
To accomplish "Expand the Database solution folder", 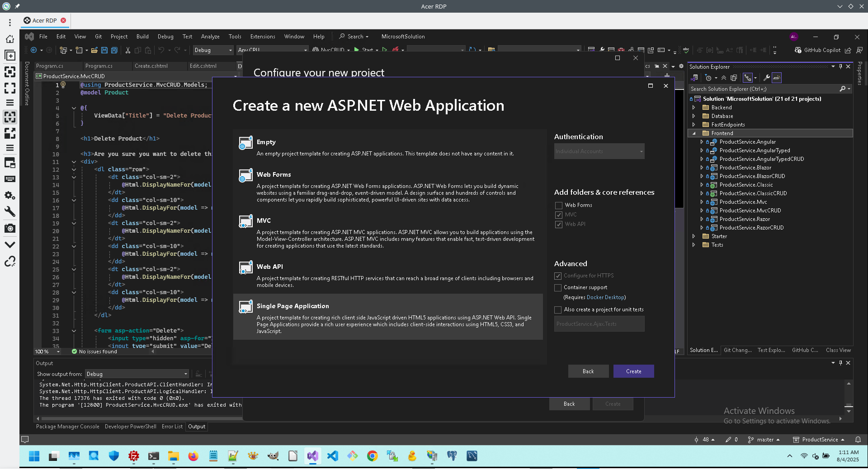I will (694, 116).
